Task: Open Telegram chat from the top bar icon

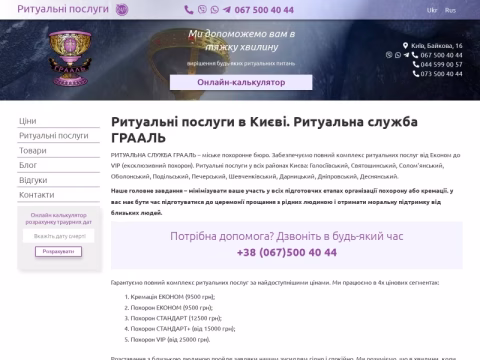Action: [227, 10]
